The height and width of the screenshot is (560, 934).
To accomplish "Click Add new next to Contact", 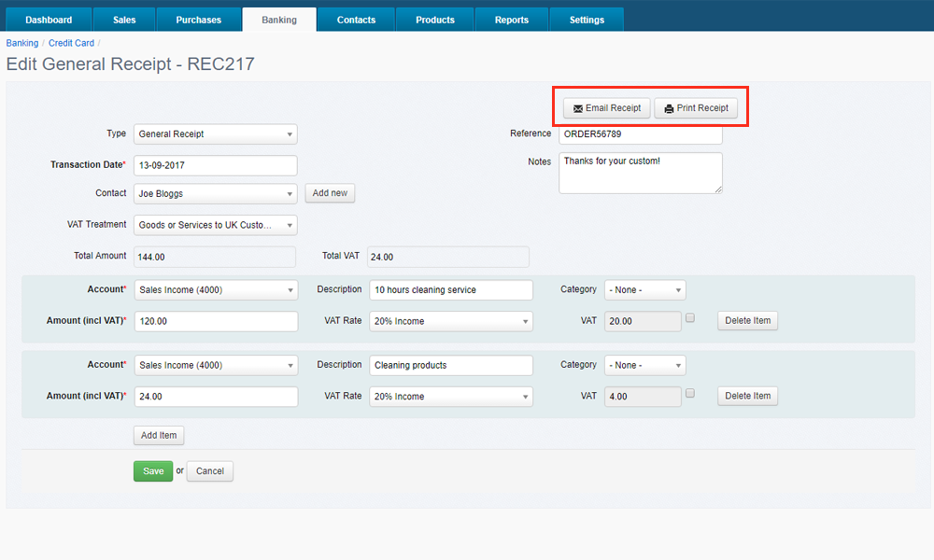I will pos(330,193).
